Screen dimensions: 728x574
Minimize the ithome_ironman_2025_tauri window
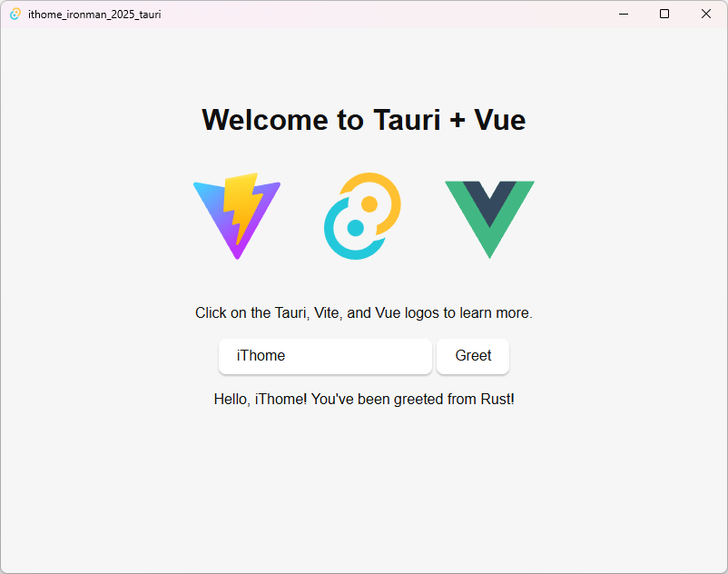[624, 14]
